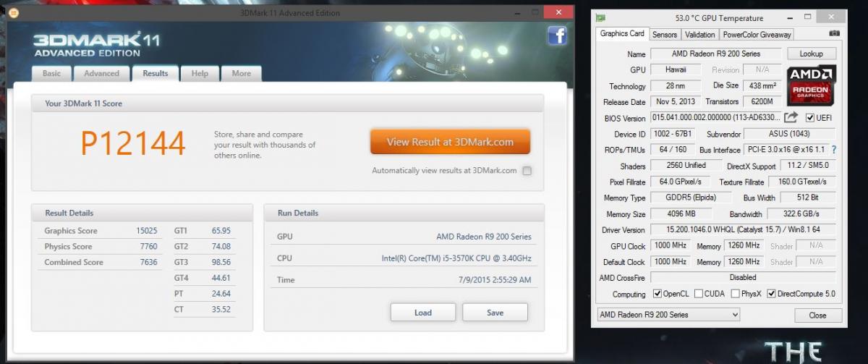
Task: Close the 3DMark 11 window
Action: [x=557, y=13]
